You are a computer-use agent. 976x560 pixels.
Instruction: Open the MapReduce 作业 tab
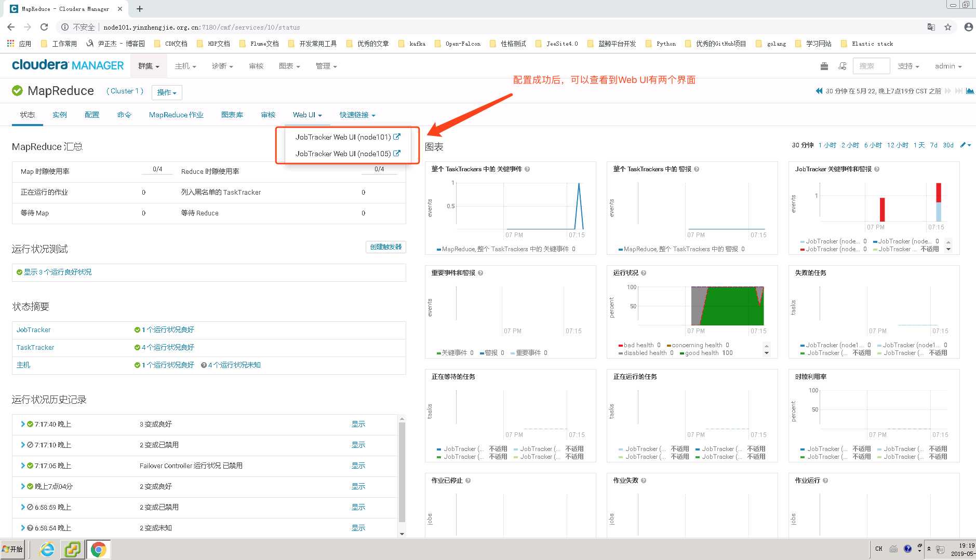tap(176, 115)
